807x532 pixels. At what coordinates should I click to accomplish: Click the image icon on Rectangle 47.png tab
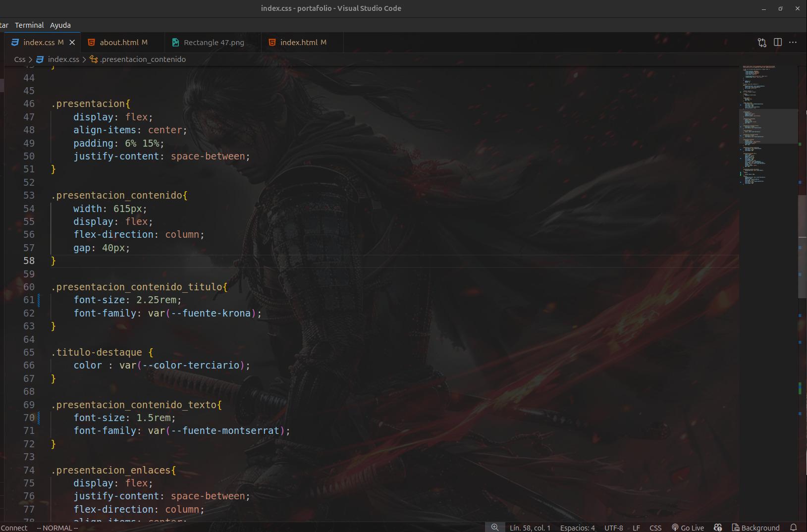tap(175, 43)
